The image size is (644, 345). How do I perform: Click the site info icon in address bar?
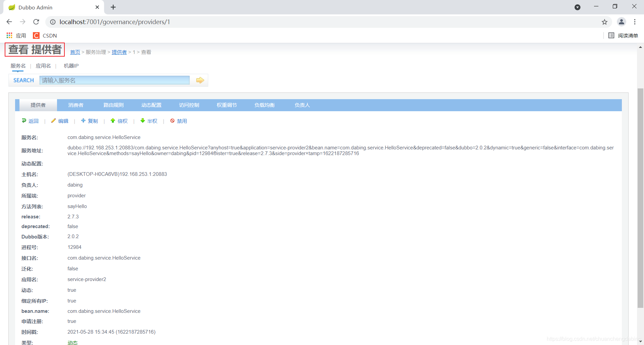point(53,22)
